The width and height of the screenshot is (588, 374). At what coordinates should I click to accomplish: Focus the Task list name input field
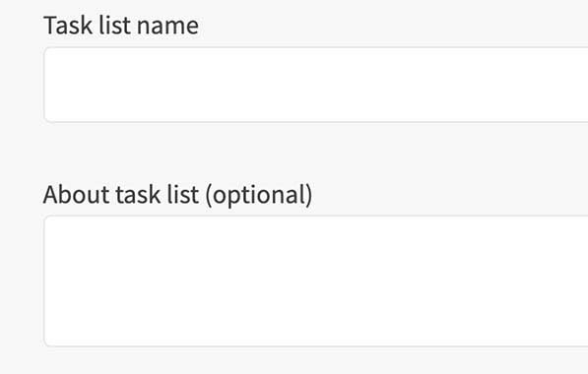click(316, 85)
